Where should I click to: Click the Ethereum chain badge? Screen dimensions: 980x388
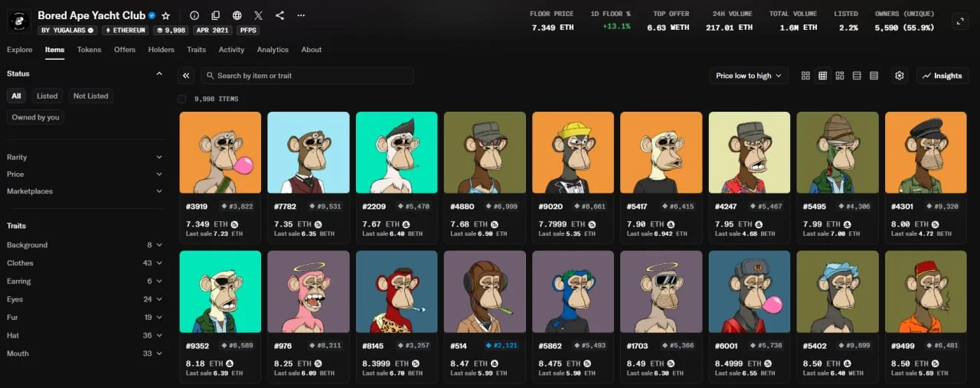126,31
